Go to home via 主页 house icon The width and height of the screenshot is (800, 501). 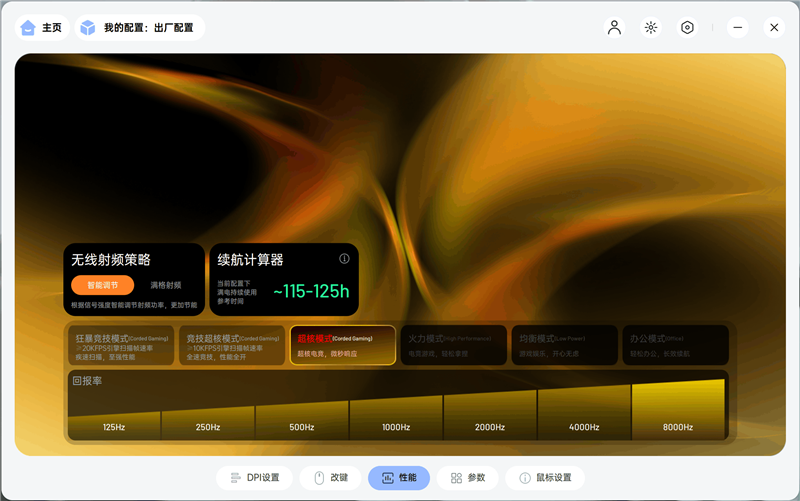[28, 28]
